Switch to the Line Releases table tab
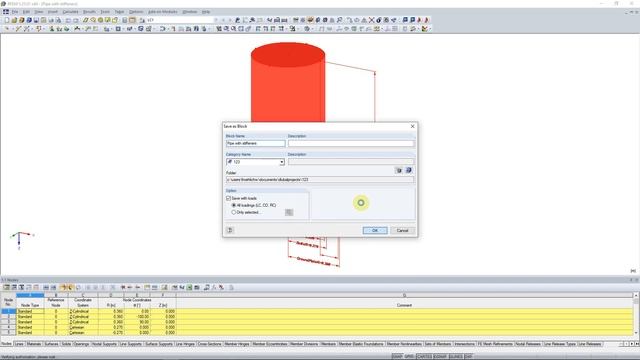This screenshot has height=360, width=640. click(590, 344)
